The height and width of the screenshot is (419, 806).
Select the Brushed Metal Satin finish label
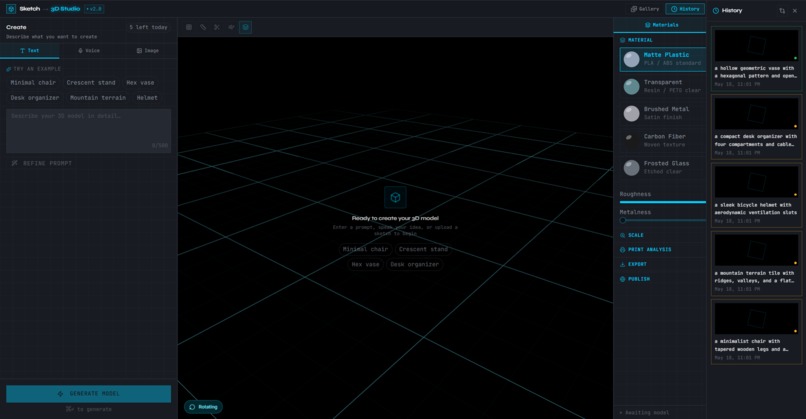pos(666,113)
